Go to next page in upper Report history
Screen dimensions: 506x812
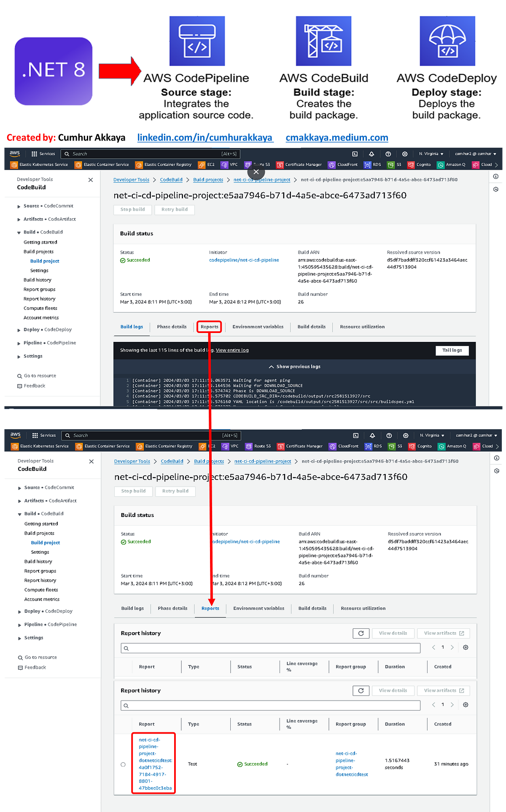[x=452, y=647]
